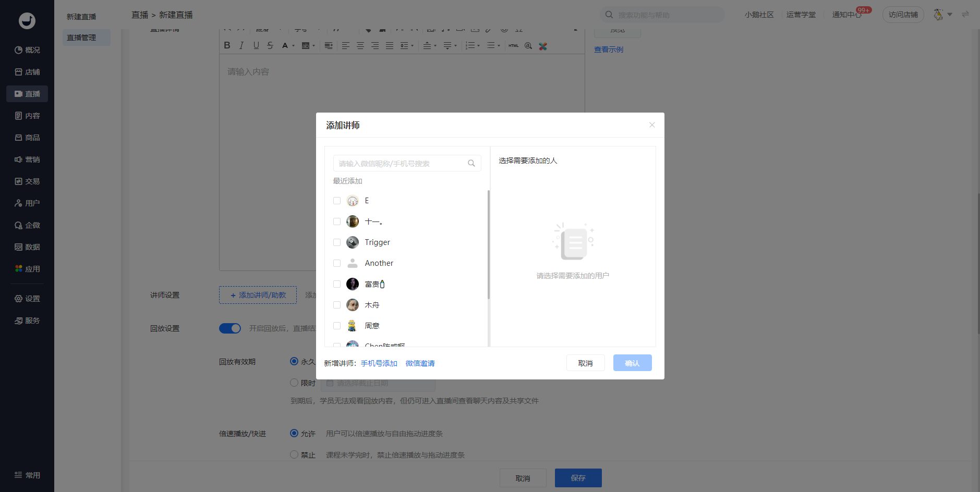Toggle bold formatting in editor toolbar
980x492 pixels.
tap(227, 45)
